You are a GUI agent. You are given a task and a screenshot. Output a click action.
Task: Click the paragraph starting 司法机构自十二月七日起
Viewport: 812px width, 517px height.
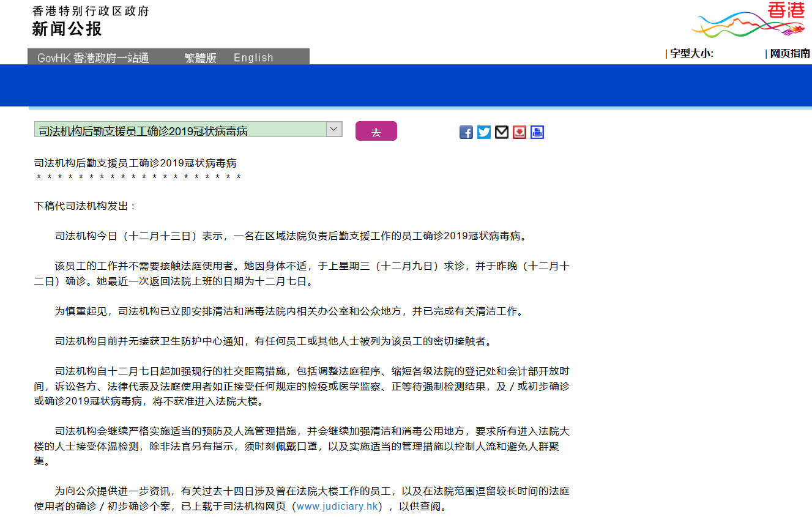click(x=302, y=387)
